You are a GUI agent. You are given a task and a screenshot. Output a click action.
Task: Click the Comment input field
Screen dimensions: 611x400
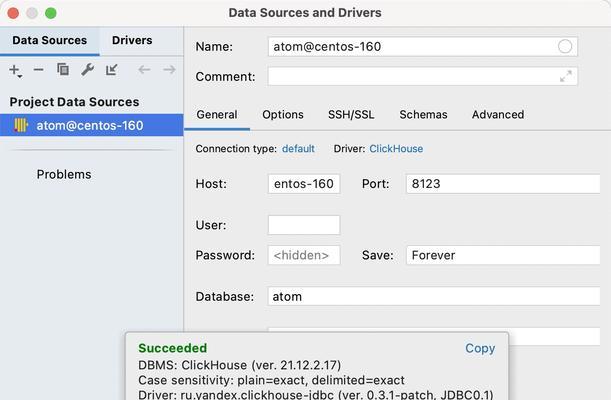(423, 76)
